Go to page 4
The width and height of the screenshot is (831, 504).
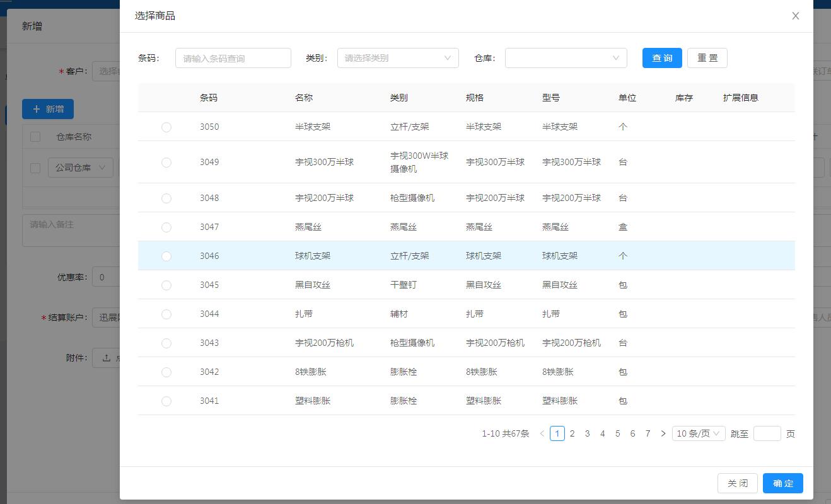point(603,433)
